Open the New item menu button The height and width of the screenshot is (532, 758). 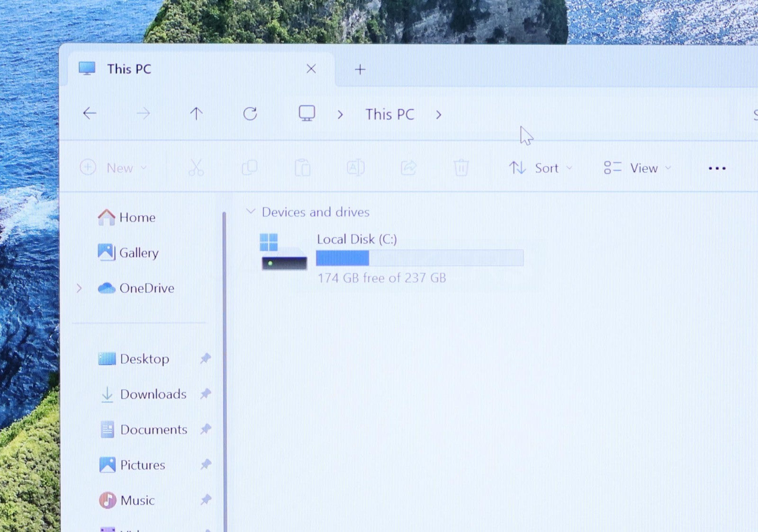[x=113, y=168]
